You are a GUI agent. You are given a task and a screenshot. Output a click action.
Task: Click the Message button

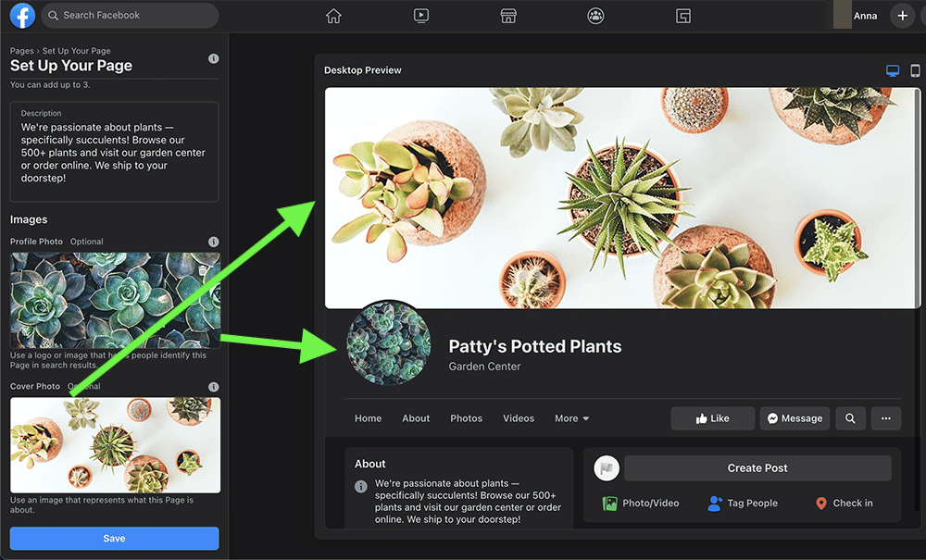click(795, 418)
